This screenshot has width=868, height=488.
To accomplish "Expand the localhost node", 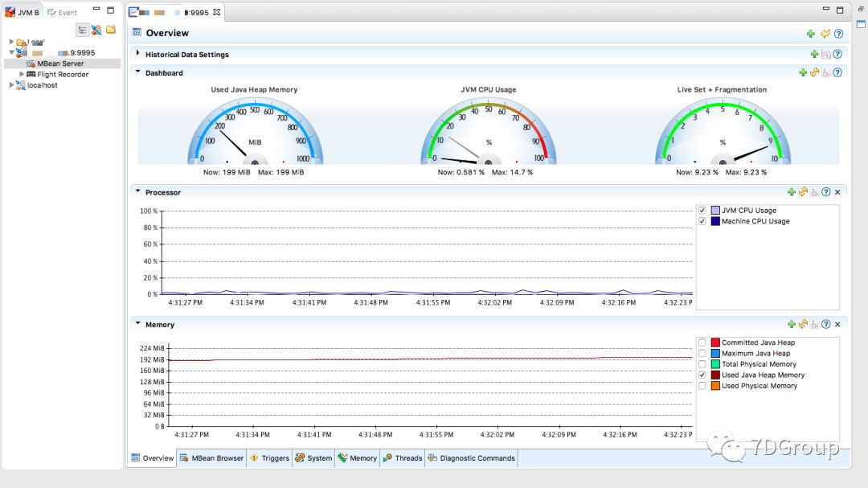I will click(x=11, y=85).
